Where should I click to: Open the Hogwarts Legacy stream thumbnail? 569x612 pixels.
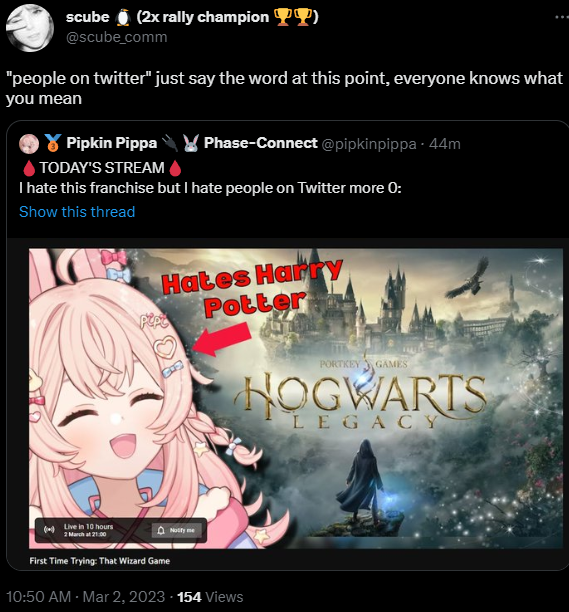click(x=296, y=399)
